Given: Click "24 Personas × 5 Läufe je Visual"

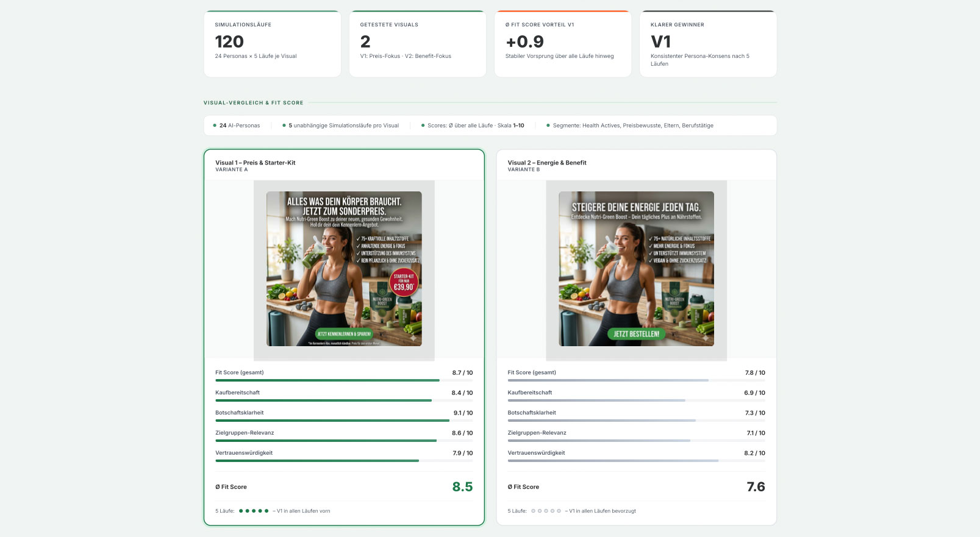Looking at the screenshot, I should point(256,56).
